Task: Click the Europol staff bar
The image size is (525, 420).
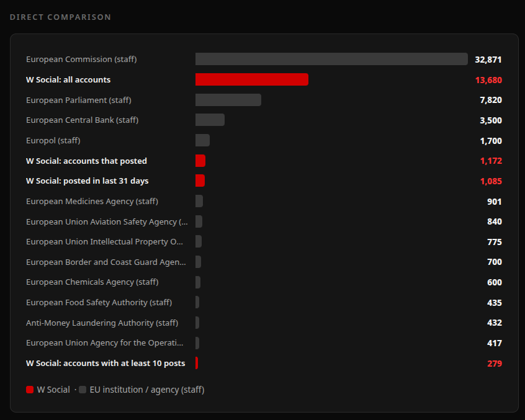Action: [x=202, y=140]
